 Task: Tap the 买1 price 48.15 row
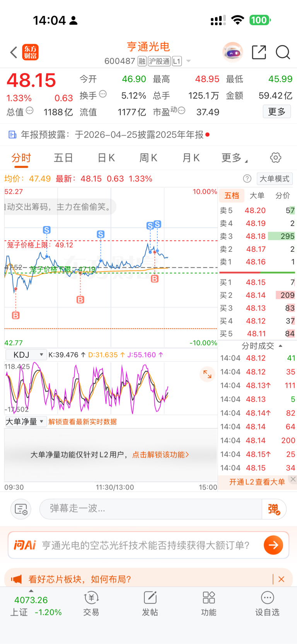point(257,282)
